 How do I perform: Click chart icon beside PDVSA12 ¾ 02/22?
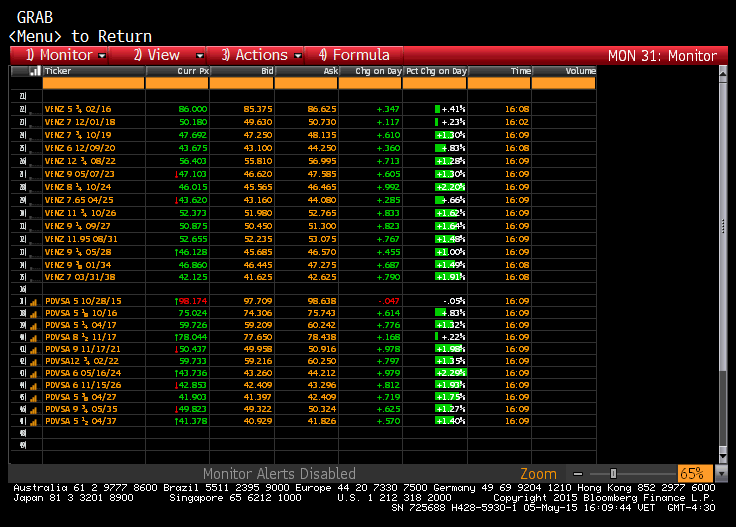click(x=33, y=362)
